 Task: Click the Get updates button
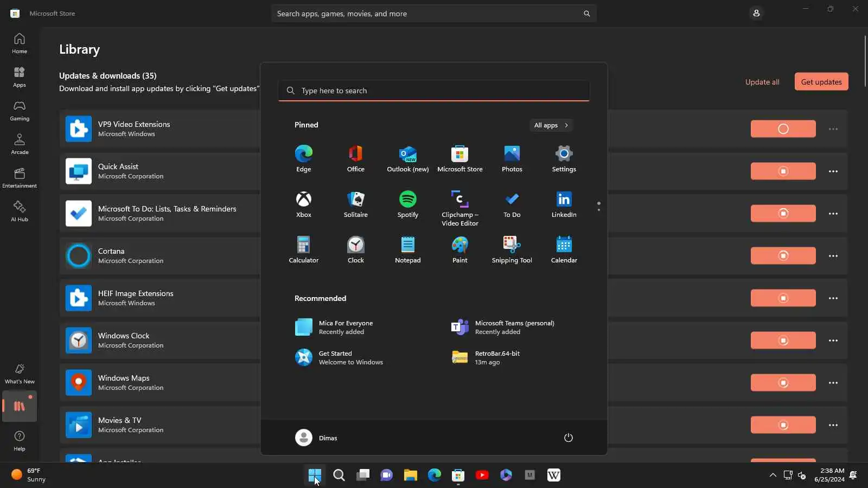[821, 82]
